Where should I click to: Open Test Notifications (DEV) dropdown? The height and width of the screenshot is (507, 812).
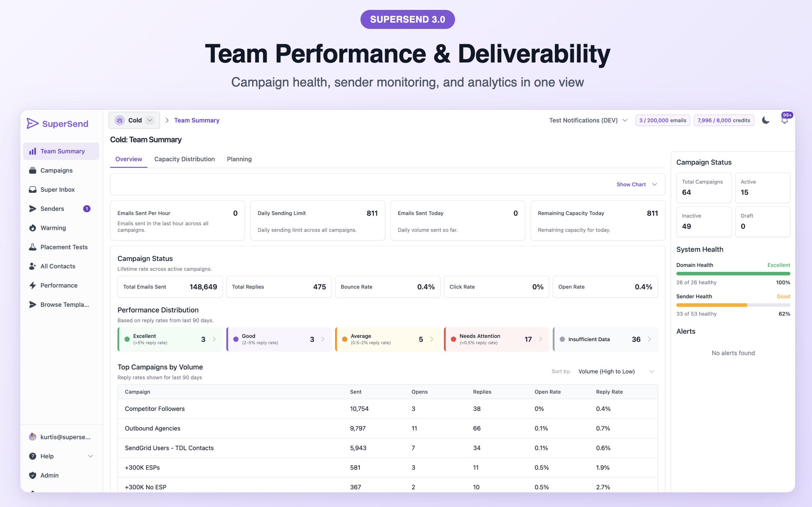(x=588, y=120)
